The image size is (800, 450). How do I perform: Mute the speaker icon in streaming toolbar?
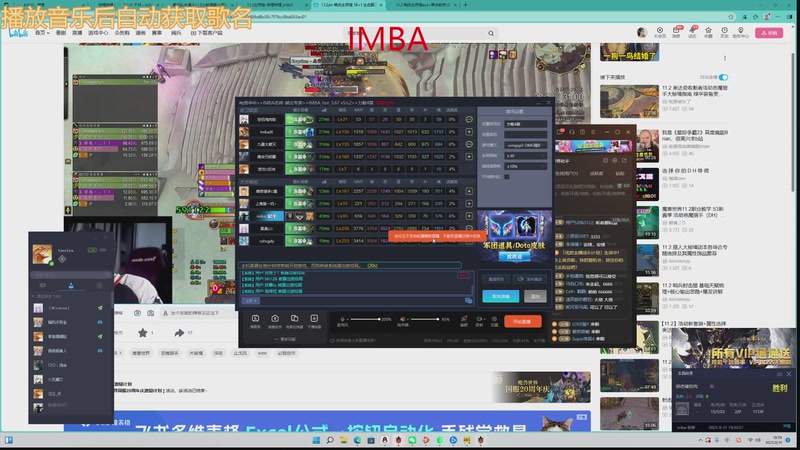403,319
